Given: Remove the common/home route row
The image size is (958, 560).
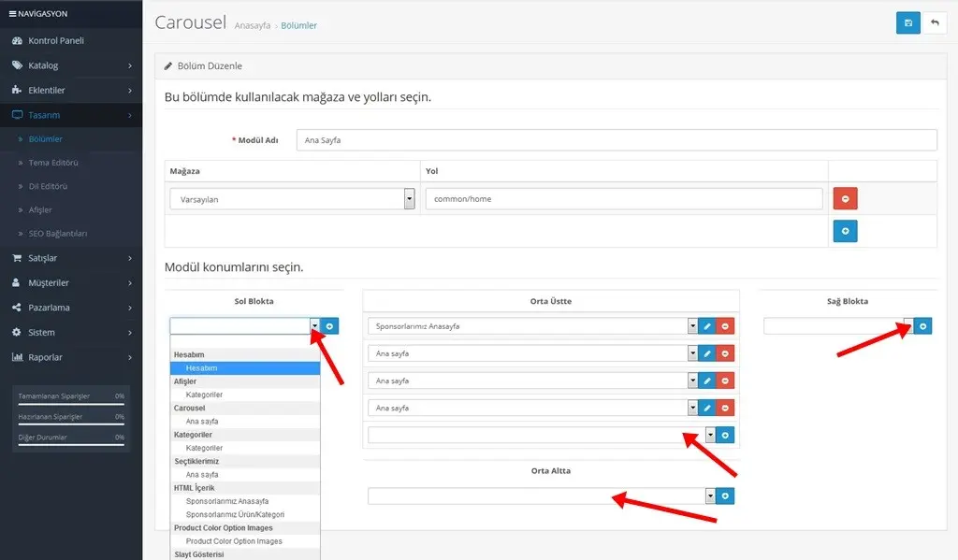Looking at the screenshot, I should click(845, 199).
